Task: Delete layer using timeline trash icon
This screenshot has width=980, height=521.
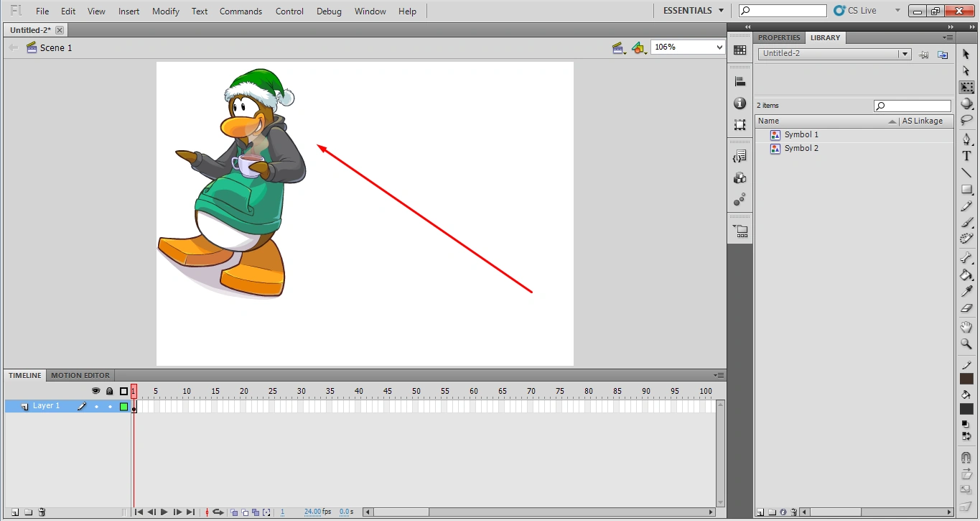Action: coord(42,512)
